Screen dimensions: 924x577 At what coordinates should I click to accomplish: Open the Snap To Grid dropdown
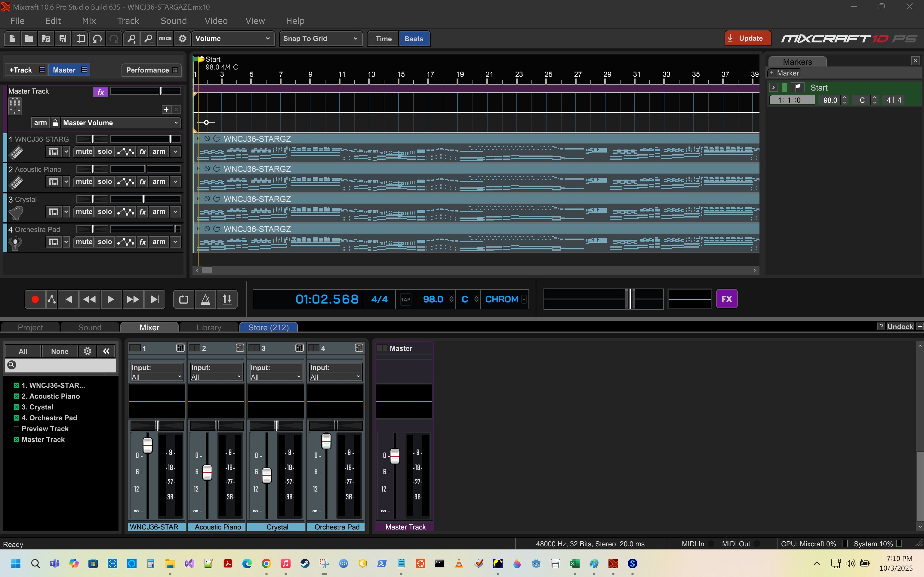click(320, 39)
